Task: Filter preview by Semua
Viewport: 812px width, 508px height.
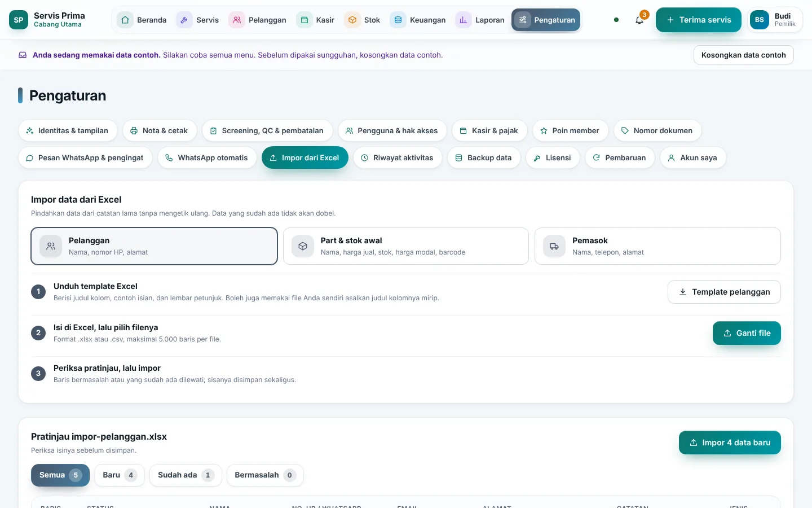Action: click(60, 475)
